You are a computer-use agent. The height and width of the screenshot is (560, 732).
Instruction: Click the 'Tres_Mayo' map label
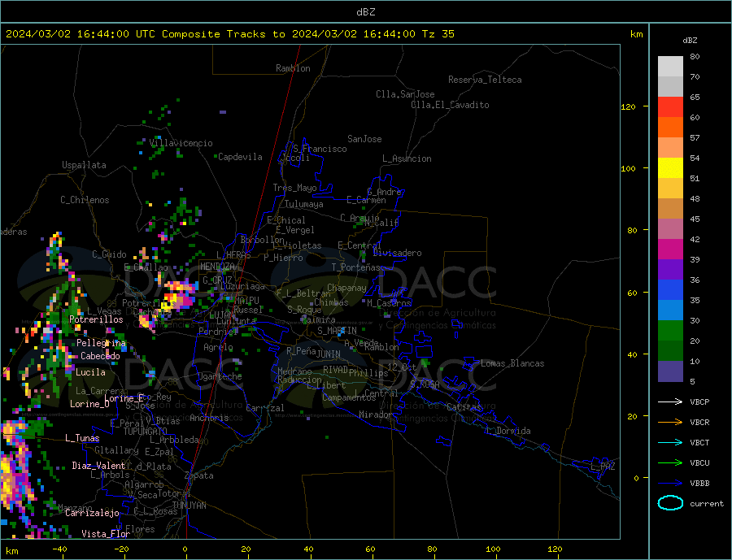[295, 188]
